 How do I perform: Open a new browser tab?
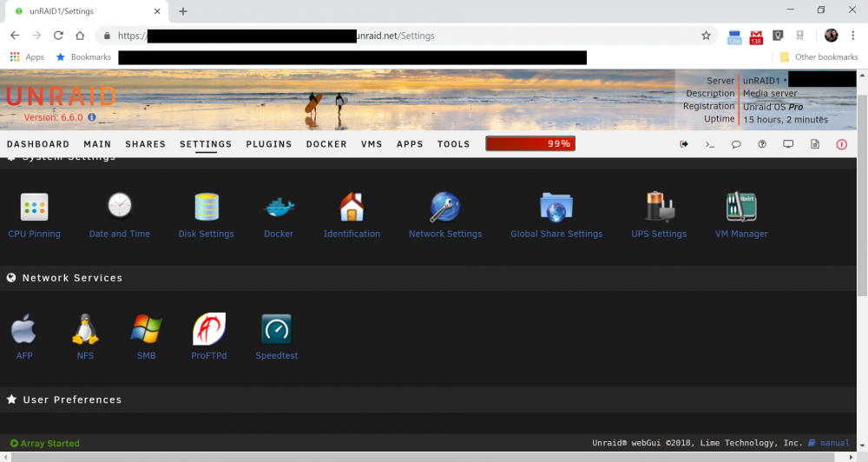coord(182,11)
